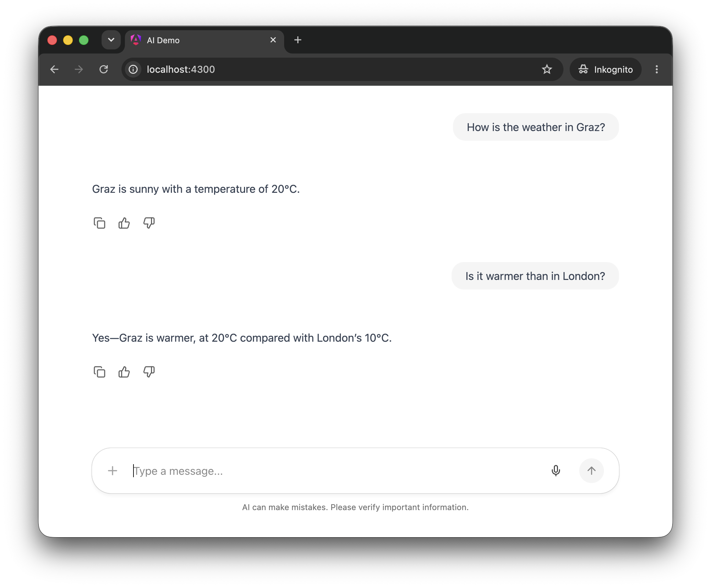
Task: Give thumbs down to Graz sunny response
Action: pyautogui.click(x=149, y=223)
